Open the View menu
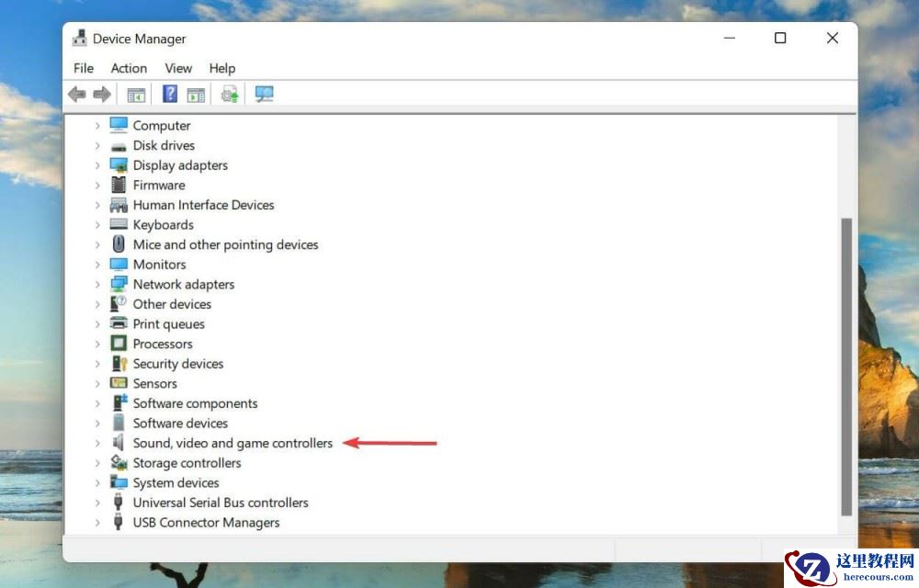 point(178,68)
